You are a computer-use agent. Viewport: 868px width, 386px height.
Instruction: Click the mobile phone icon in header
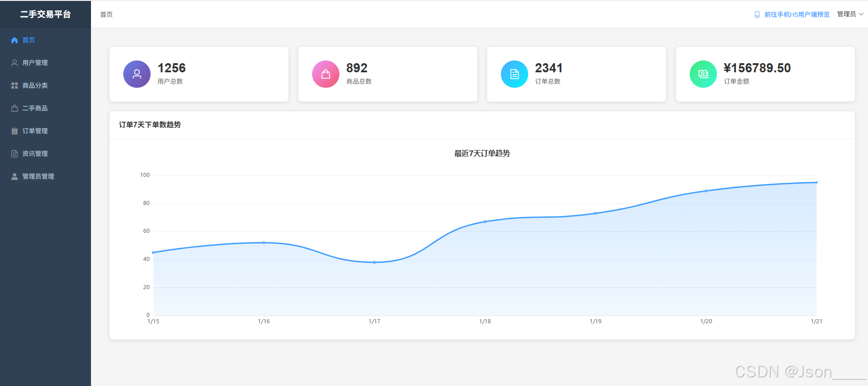coord(757,15)
